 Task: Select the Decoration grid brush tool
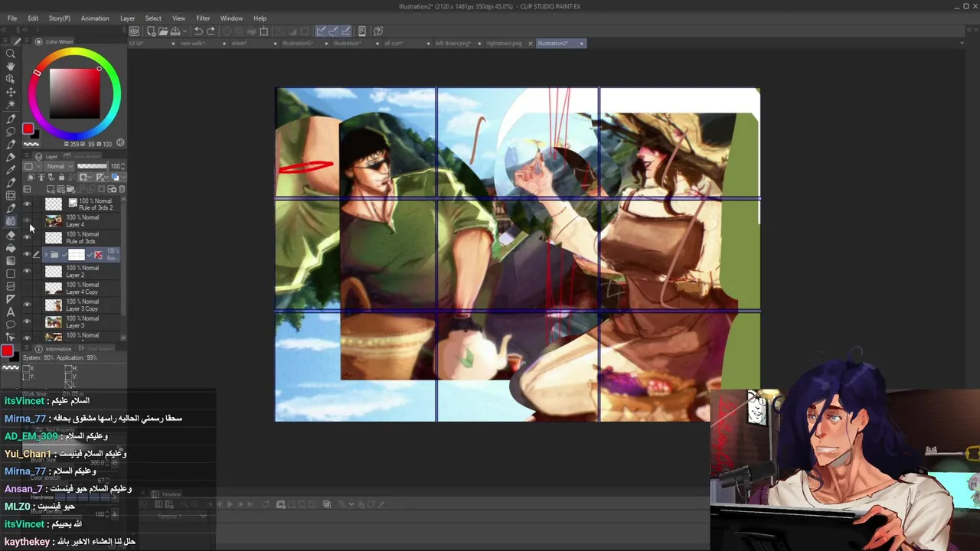tap(11, 195)
